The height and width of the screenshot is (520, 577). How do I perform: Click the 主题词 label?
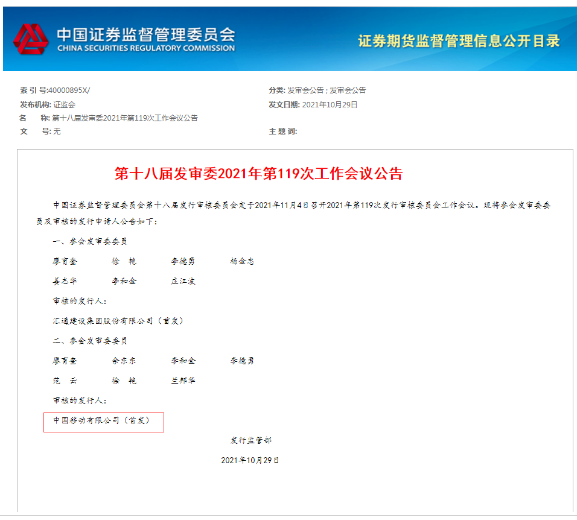point(283,131)
